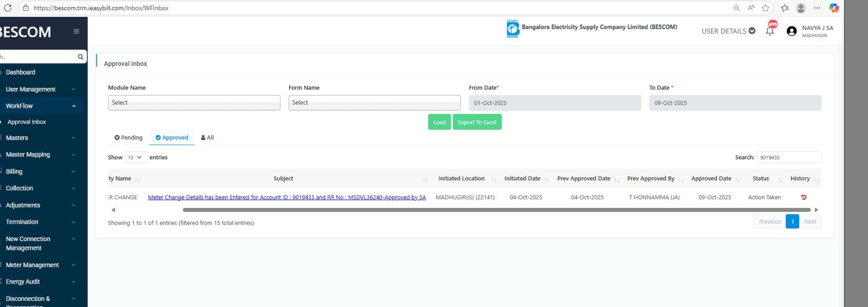This screenshot has width=868, height=307.
Task: Click the browser address bar URL
Action: [x=101, y=8]
